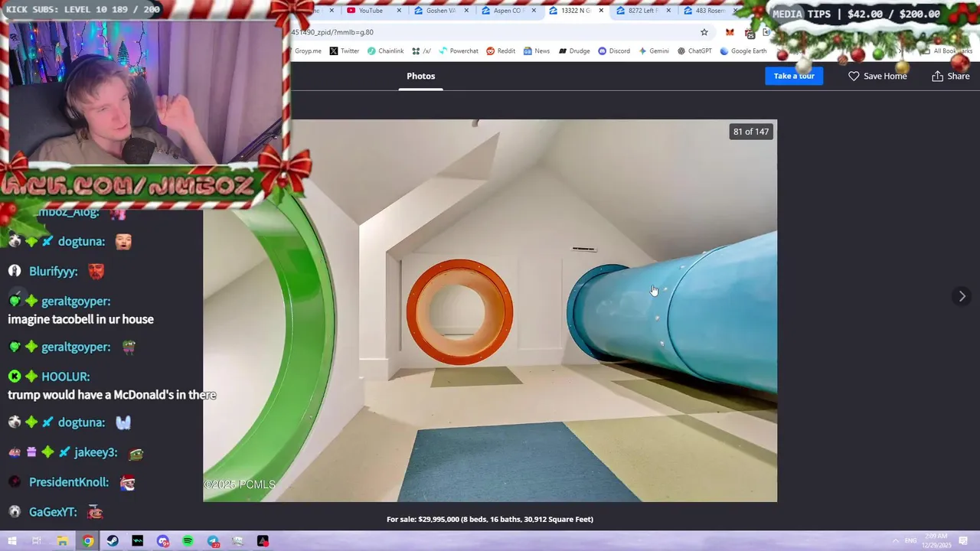Open the Twitter bookmark
The width and height of the screenshot is (980, 551).
coord(344,51)
